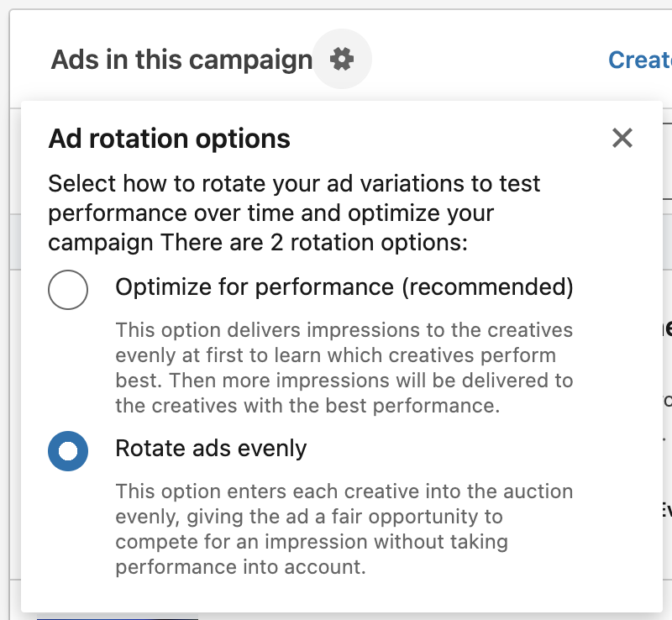Click the word 'recommended' in the first option
Viewport: 672px width, 620px height.
click(x=487, y=286)
